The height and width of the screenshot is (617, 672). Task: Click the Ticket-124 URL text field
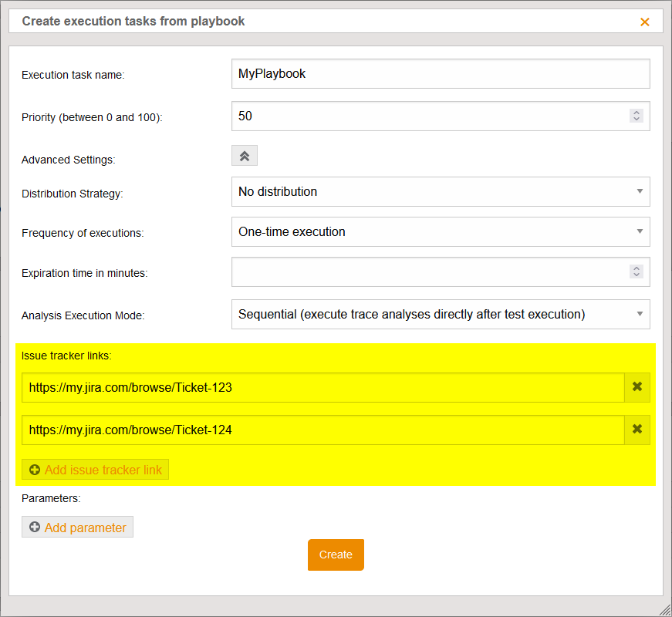322,430
